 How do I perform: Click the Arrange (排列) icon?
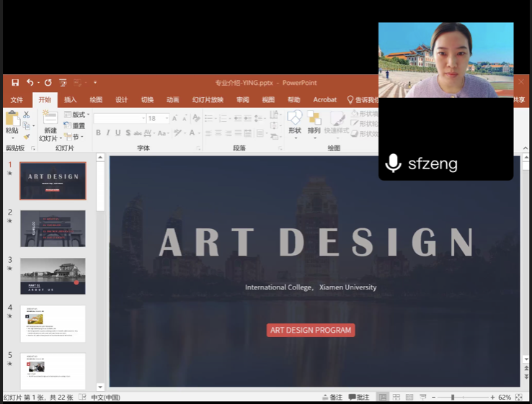[x=314, y=120]
